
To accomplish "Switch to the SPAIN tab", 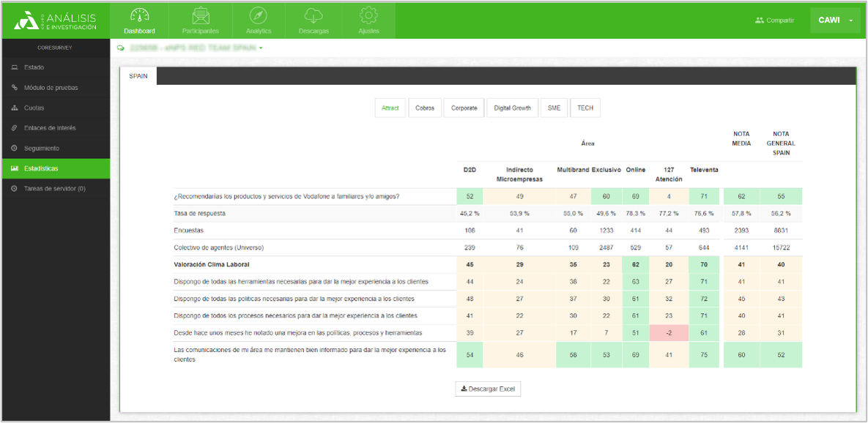I will click(x=138, y=76).
